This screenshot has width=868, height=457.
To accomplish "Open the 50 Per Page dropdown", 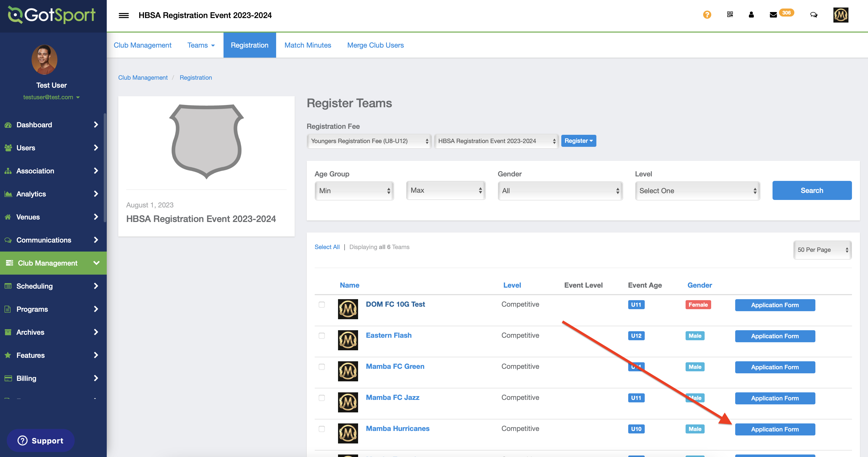I will (822, 250).
